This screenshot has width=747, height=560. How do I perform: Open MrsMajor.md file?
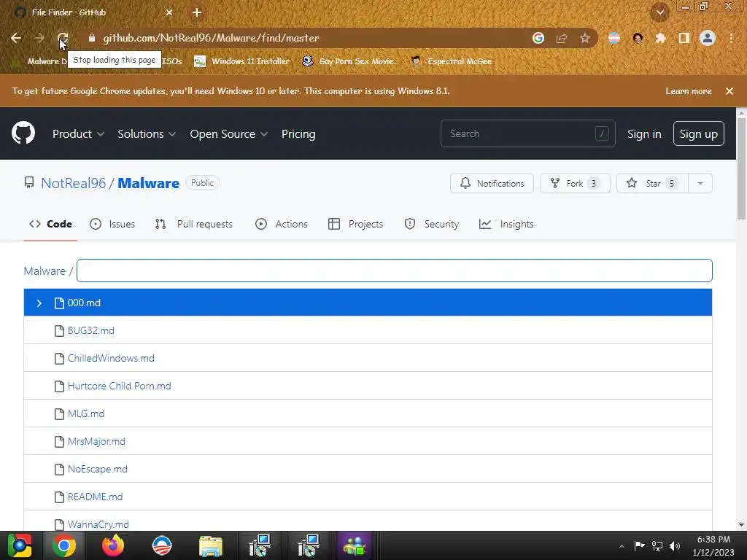[96, 441]
